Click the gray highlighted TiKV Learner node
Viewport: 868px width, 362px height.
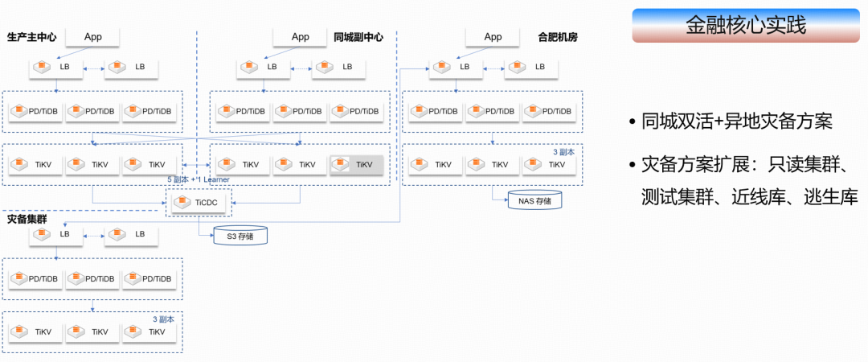point(357,165)
